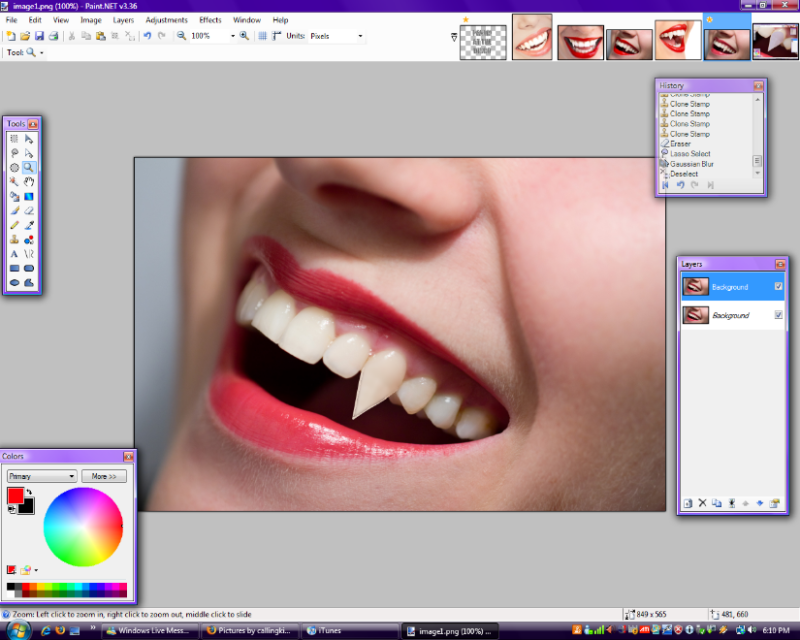This screenshot has width=800, height=640.
Task: Switch to iTunes taskbar button
Action: [351, 631]
